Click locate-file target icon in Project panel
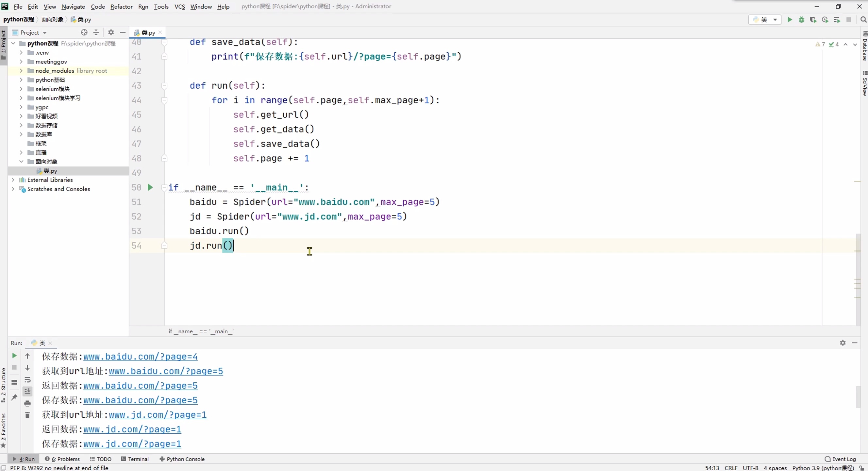The height and width of the screenshot is (471, 868). [x=84, y=32]
